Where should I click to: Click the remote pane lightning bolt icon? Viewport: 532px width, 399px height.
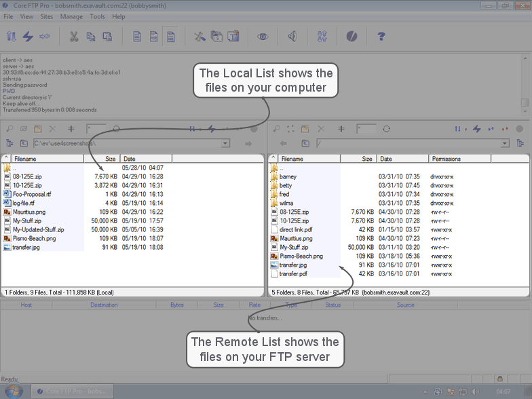coord(476,129)
